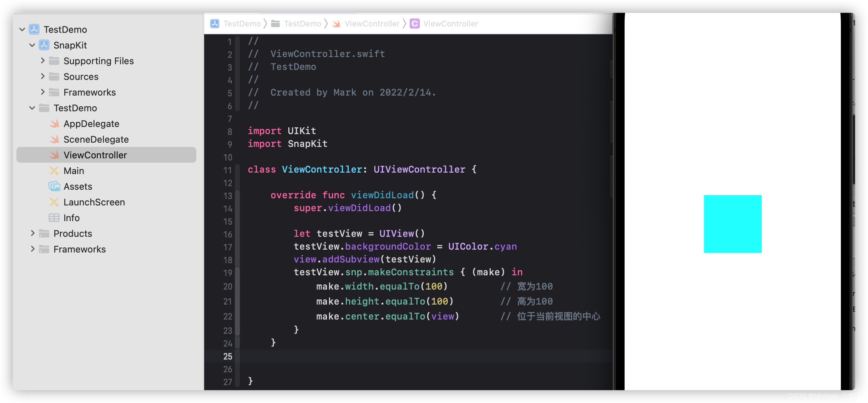Click the cyan square preview on right panel
868x403 pixels.
[732, 224]
